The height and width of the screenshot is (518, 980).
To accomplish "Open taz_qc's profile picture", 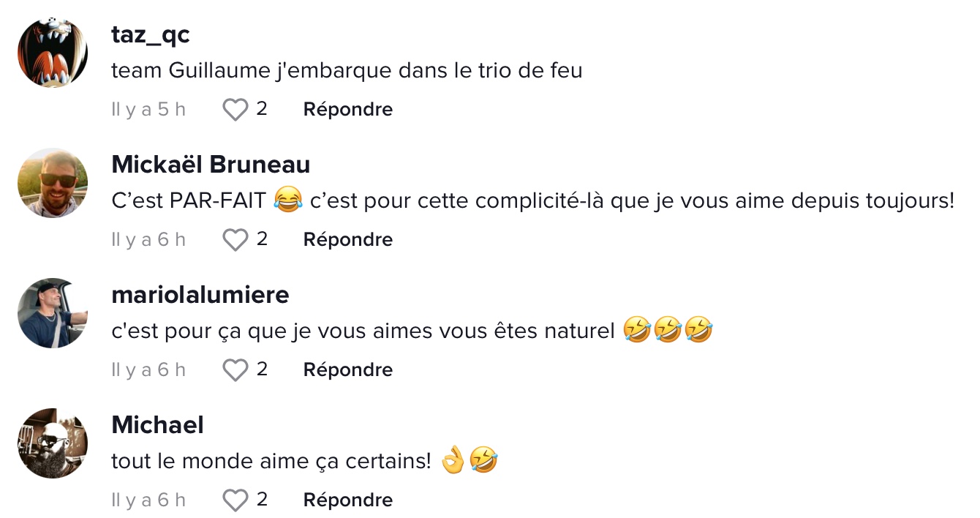I will (53, 53).
